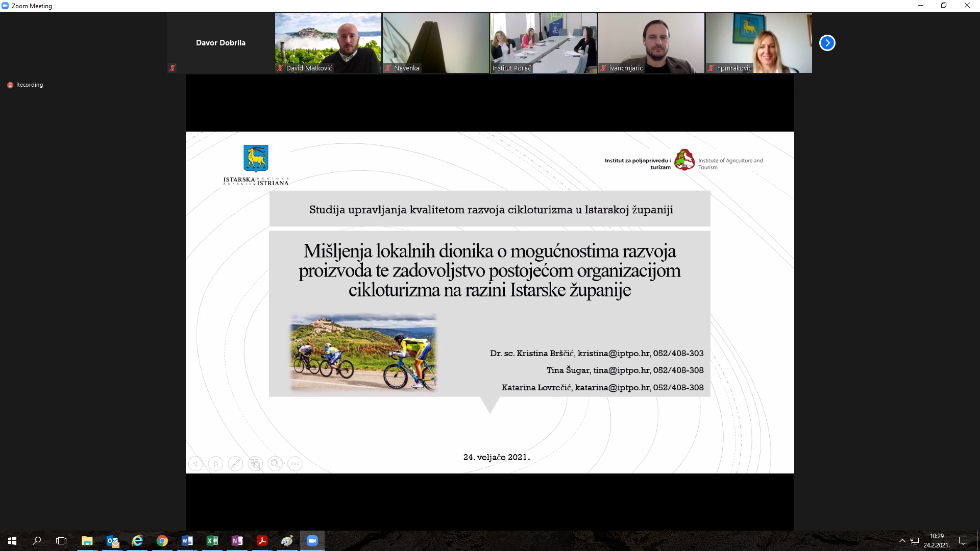This screenshot has height=551, width=980.
Task: Open Windows taskbar search
Action: click(37, 541)
